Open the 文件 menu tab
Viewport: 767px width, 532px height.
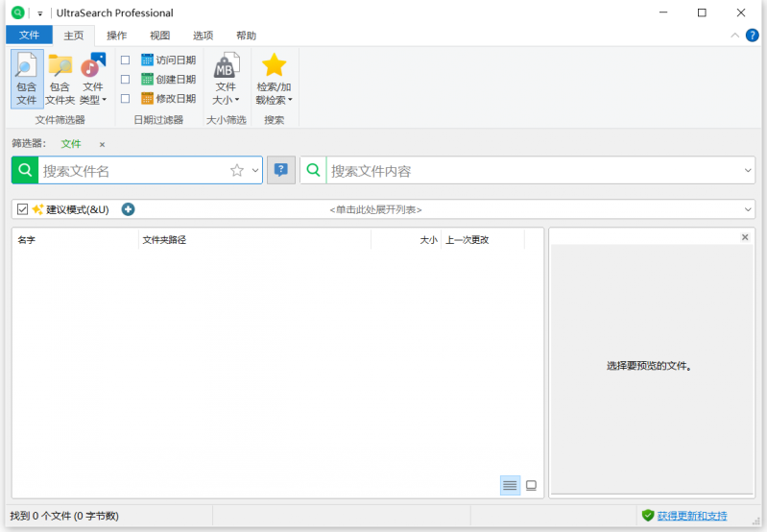click(30, 36)
